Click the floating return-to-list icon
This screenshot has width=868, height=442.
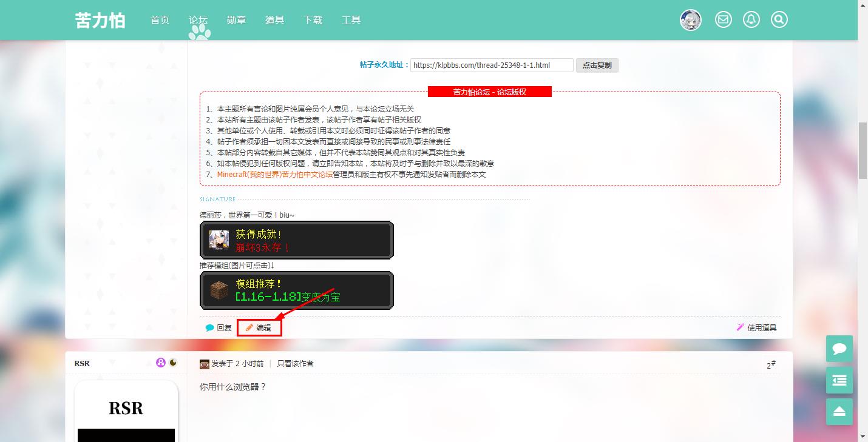tap(839, 380)
